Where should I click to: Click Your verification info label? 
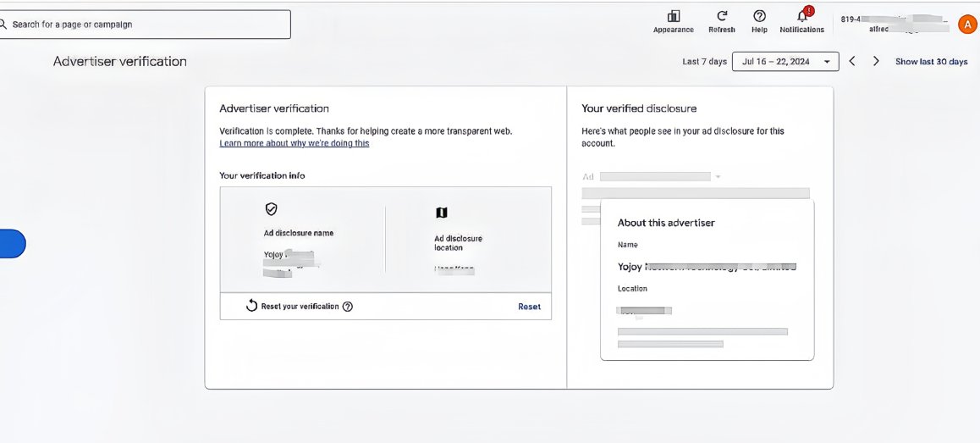pyautogui.click(x=262, y=176)
